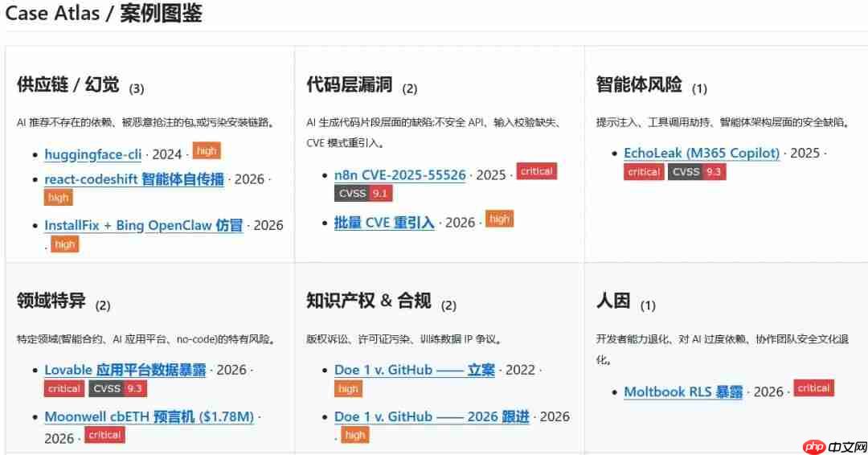Click the CVSS 9.3 badge under Lovable
Image resolution: width=868 pixels, height=455 pixels.
tap(118, 388)
